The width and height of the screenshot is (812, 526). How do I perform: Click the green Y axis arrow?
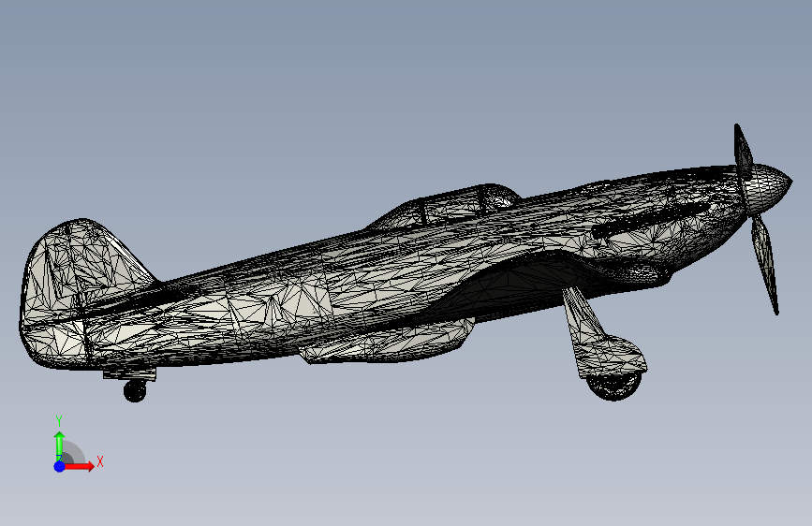point(59,446)
